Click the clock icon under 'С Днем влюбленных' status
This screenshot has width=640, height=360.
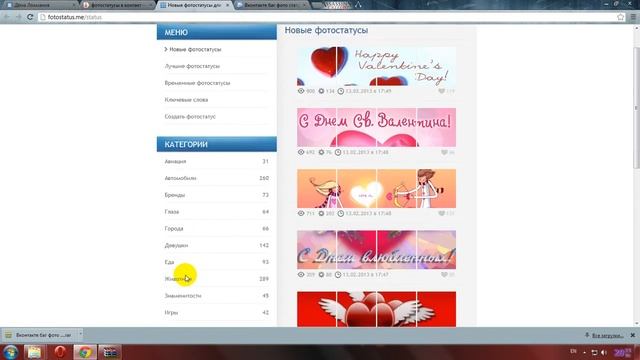tap(338, 275)
